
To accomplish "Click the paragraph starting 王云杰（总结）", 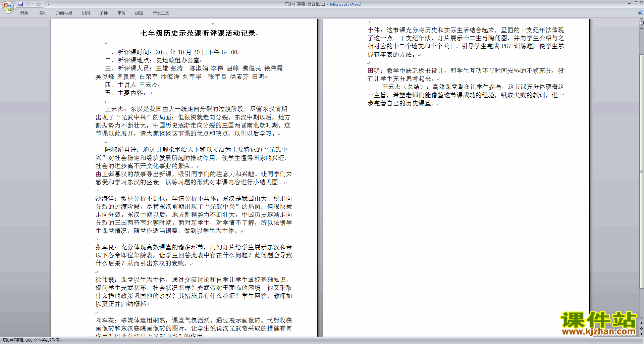I will coord(466,95).
